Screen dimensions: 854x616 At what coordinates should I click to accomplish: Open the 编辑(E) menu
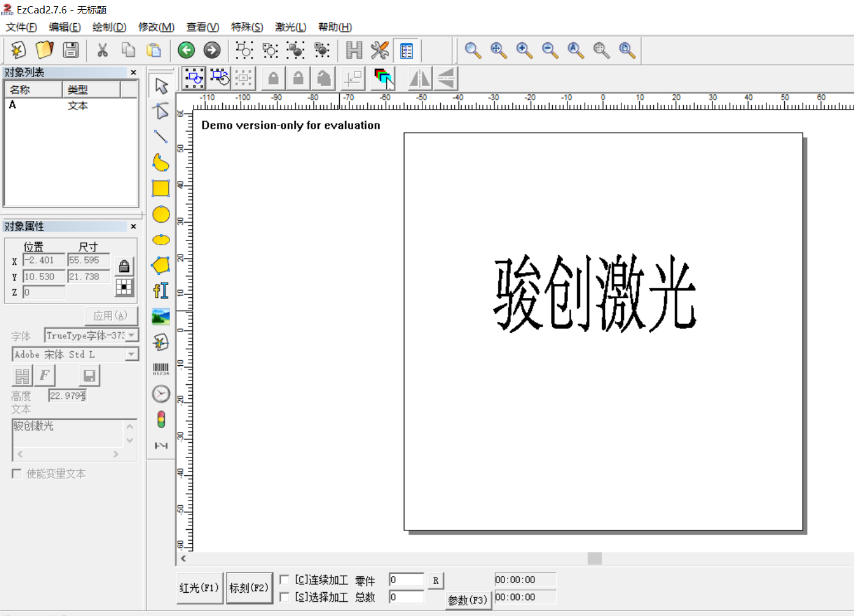point(65,27)
